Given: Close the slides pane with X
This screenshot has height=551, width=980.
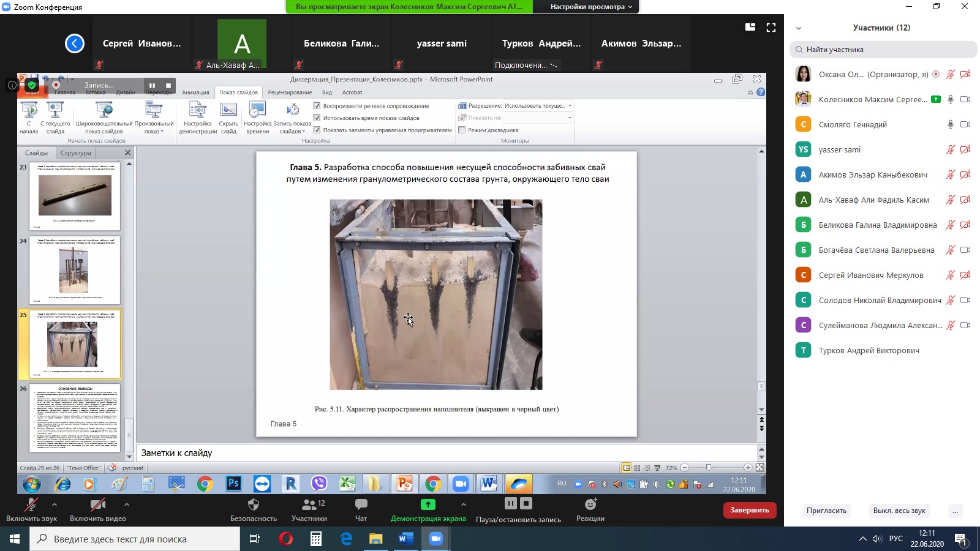Looking at the screenshot, I should click(x=127, y=152).
